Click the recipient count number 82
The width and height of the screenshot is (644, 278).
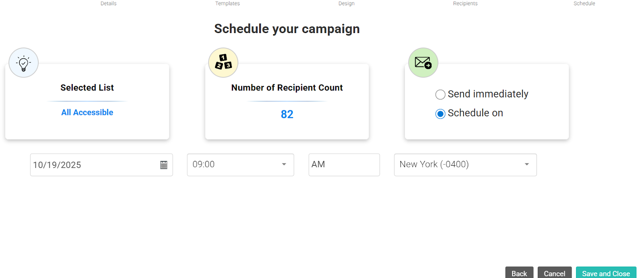[x=287, y=114]
